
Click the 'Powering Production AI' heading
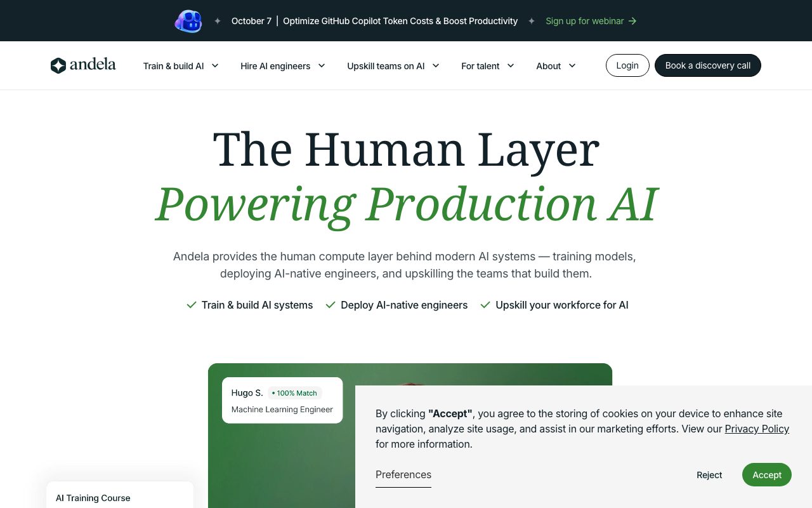pyautogui.click(x=406, y=204)
